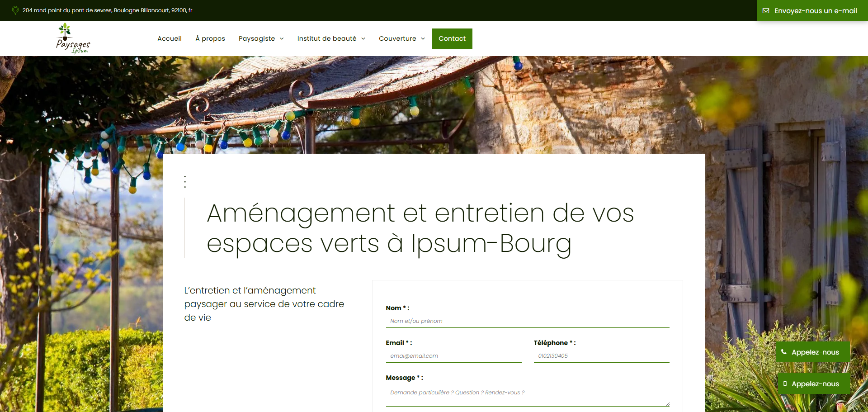Focus the Nom input field
The width and height of the screenshot is (868, 412).
pyautogui.click(x=528, y=321)
